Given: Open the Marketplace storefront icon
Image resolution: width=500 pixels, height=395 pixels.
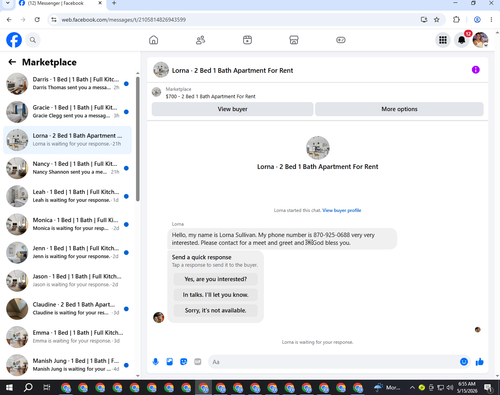Looking at the screenshot, I should click(294, 40).
